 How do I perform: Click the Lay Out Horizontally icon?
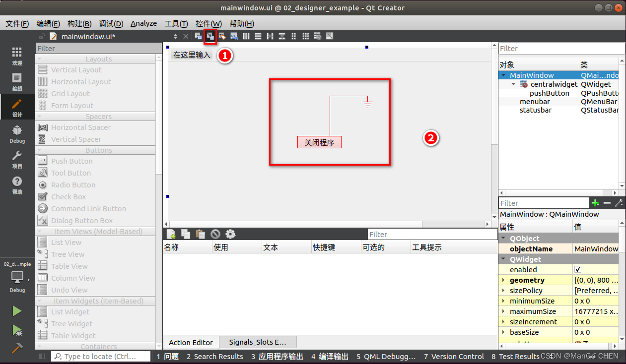[x=246, y=36]
